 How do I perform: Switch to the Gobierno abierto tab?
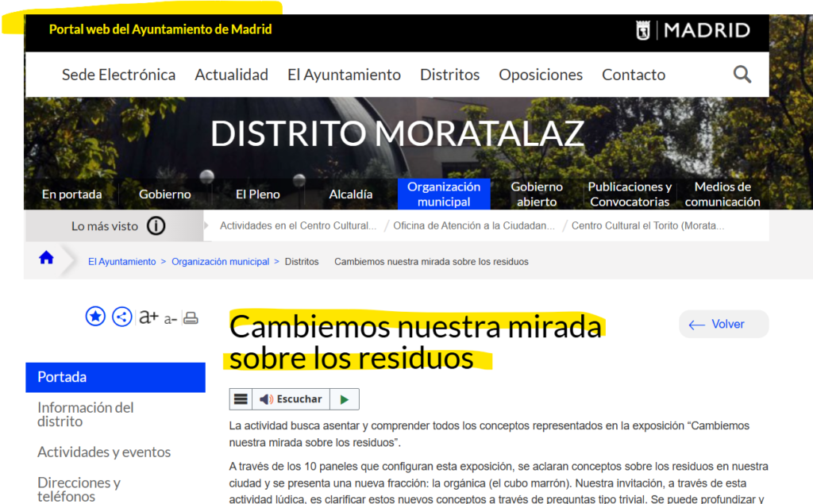click(x=537, y=194)
